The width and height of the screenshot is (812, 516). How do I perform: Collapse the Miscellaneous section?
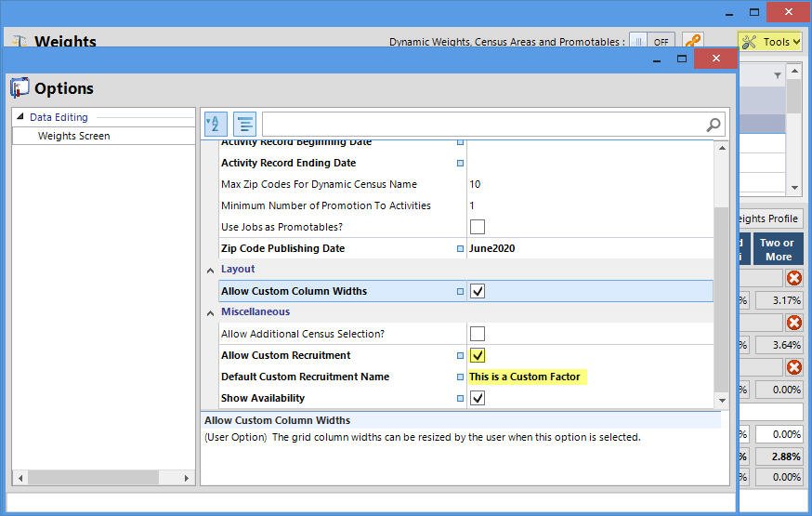(209, 312)
